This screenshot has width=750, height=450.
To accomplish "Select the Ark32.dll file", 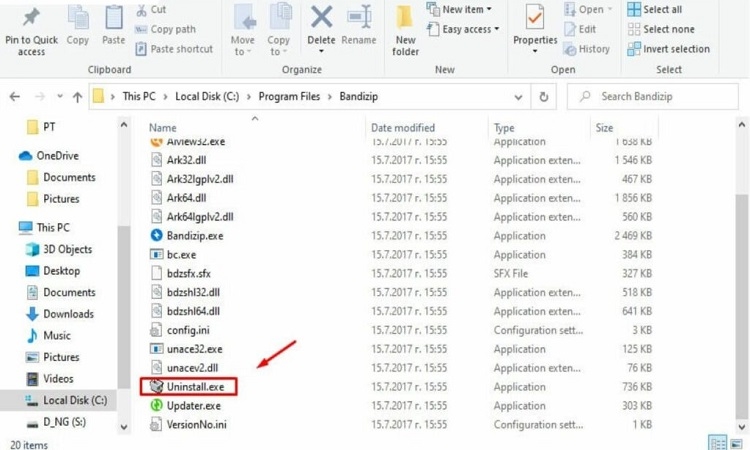I will (178, 160).
